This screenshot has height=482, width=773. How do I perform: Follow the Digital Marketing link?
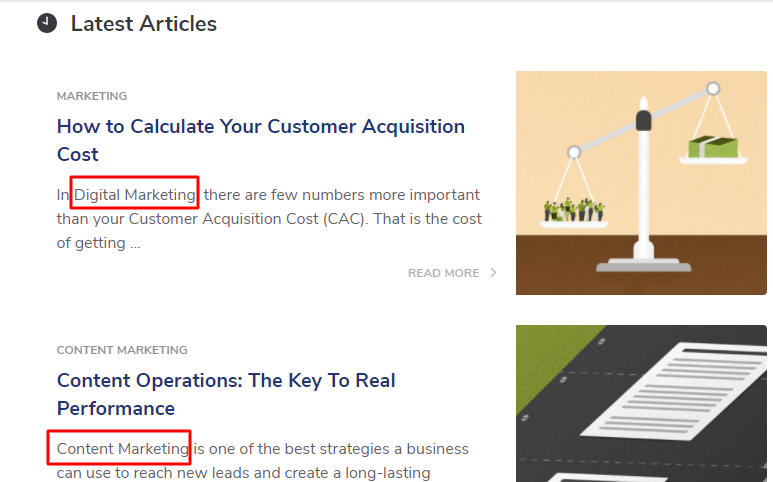tap(135, 194)
